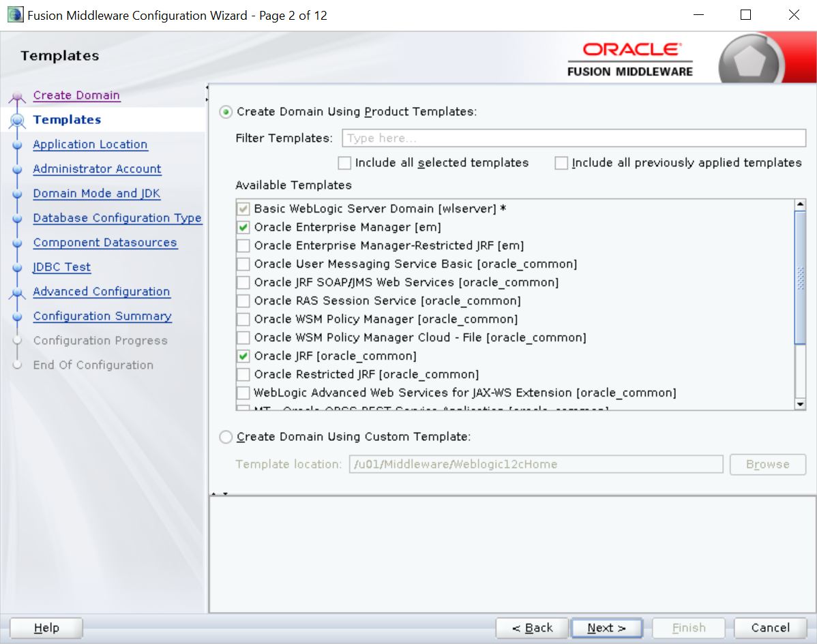Check Oracle WSM Policy Manager Cloud - File
This screenshot has height=644, width=817.
243,338
